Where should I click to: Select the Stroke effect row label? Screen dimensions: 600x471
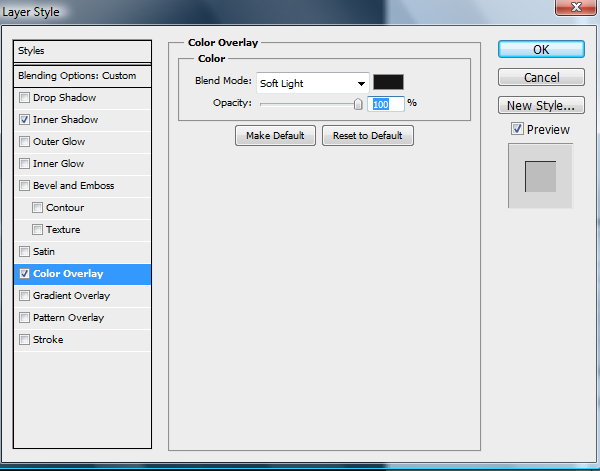tap(48, 340)
